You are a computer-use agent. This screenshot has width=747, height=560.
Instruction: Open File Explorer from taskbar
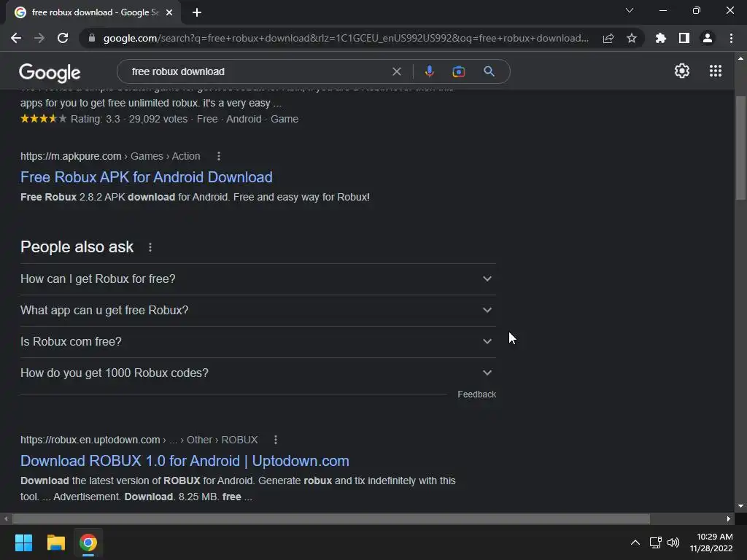click(x=55, y=542)
